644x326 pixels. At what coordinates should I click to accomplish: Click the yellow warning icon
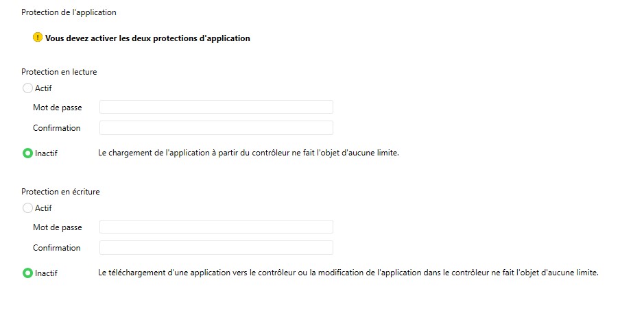tap(38, 38)
